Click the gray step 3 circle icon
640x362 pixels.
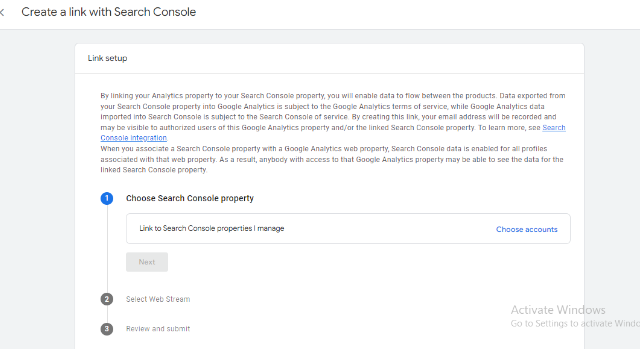(x=107, y=329)
